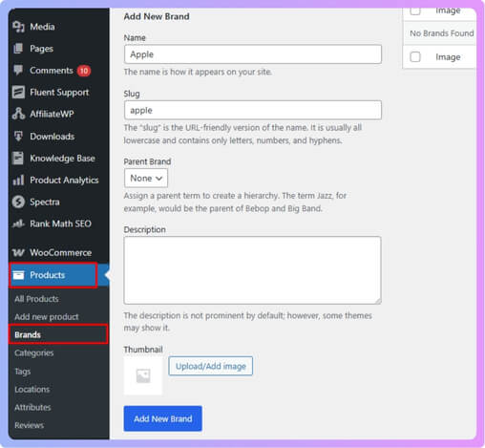Focus the Slug field containing apple
Viewport: 485px width, 448px height.
pyautogui.click(x=253, y=110)
